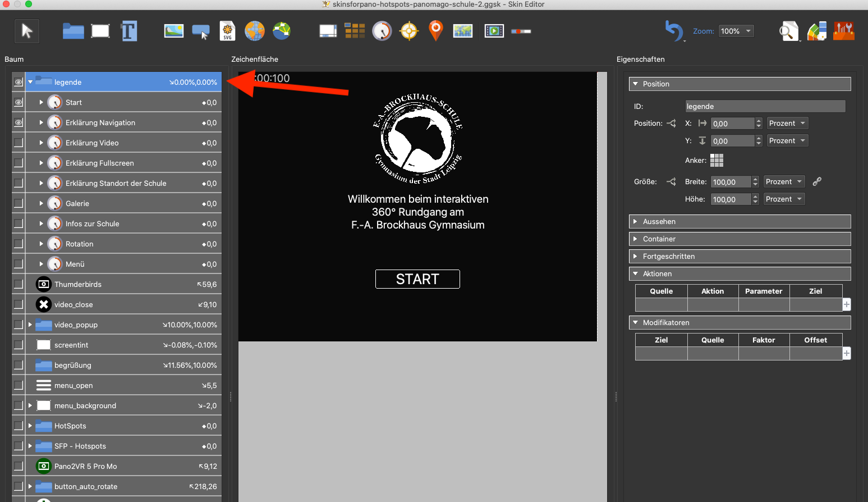This screenshot has width=868, height=502.
Task: Open the Zoom 100% dropdown
Action: pyautogui.click(x=736, y=31)
